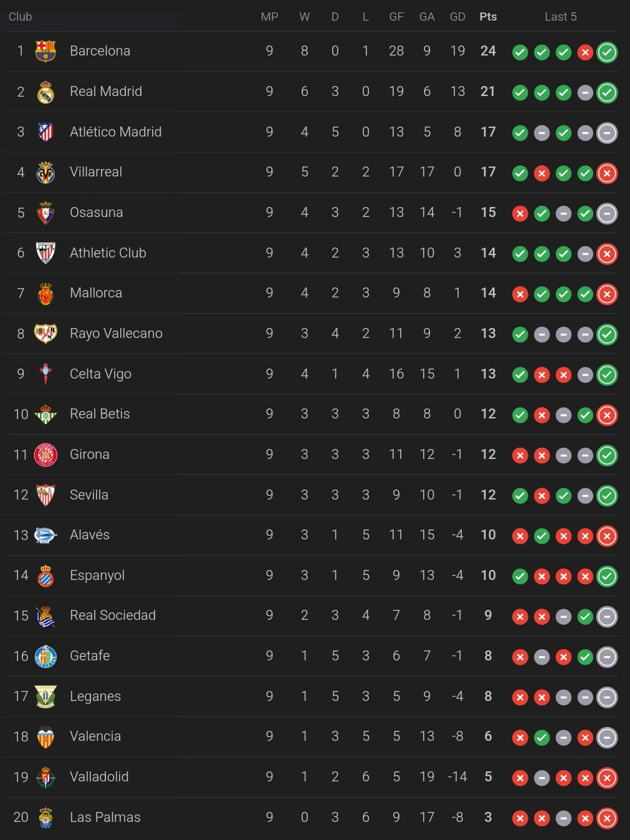Click Barcelona's red loss icon in Last 5
Viewport: 630px width, 840px height.
coord(585,52)
